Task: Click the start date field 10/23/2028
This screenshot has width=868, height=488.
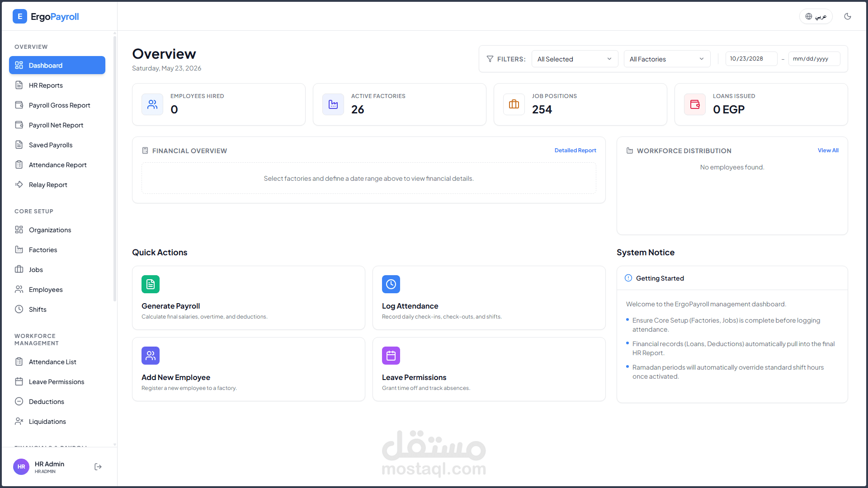Action: 751,59
